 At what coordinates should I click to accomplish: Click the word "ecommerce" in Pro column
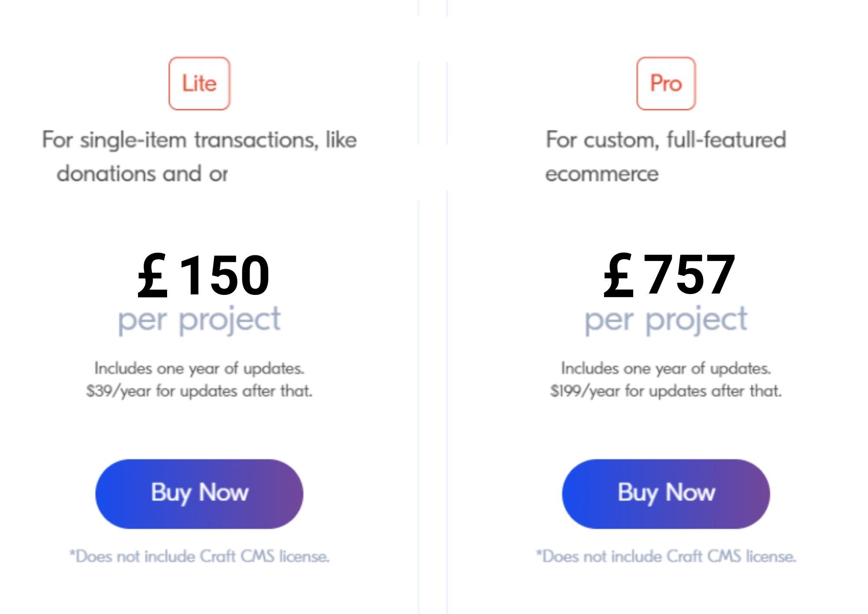[x=602, y=174]
